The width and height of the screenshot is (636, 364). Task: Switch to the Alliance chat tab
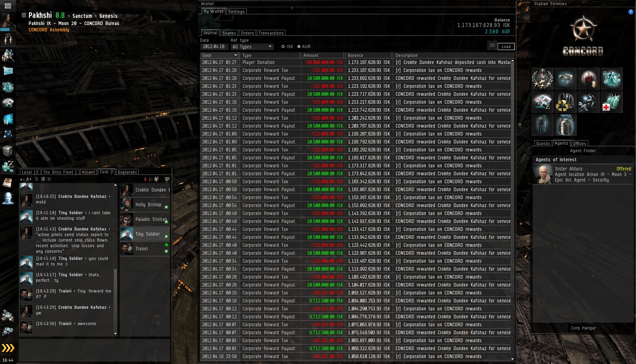click(89, 172)
